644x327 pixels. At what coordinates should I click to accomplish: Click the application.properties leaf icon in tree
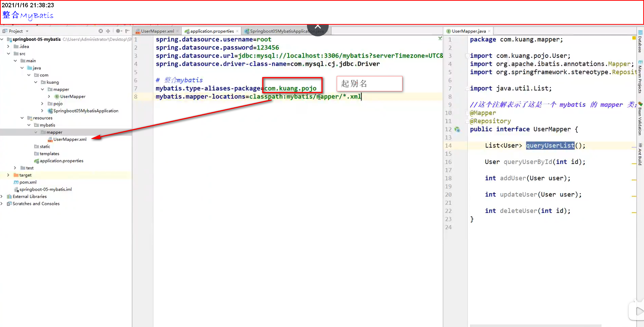point(36,161)
